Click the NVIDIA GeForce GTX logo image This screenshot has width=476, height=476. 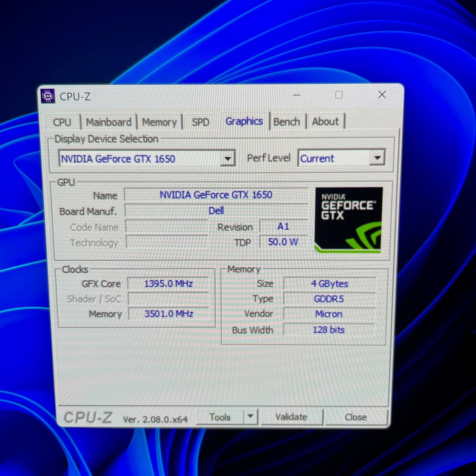[348, 220]
